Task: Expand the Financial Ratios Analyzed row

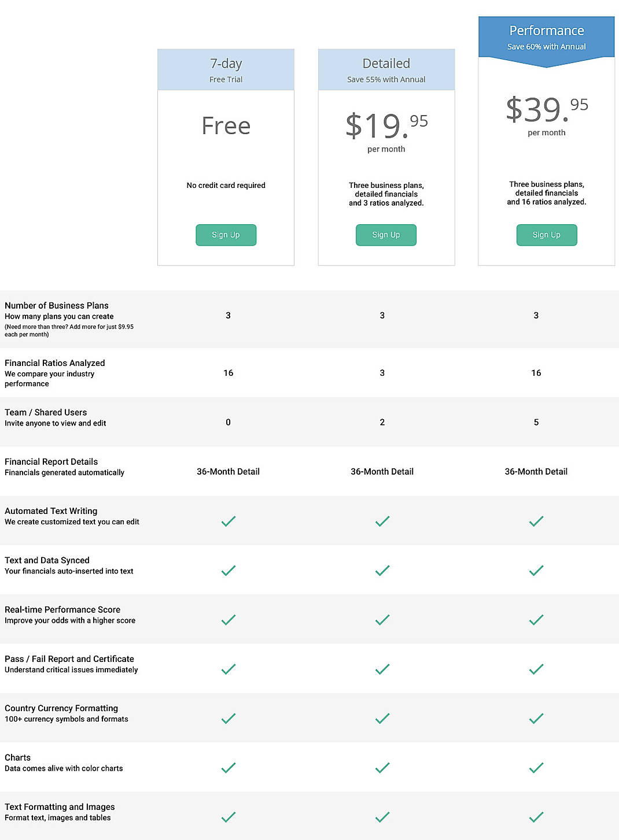Action: click(x=54, y=362)
